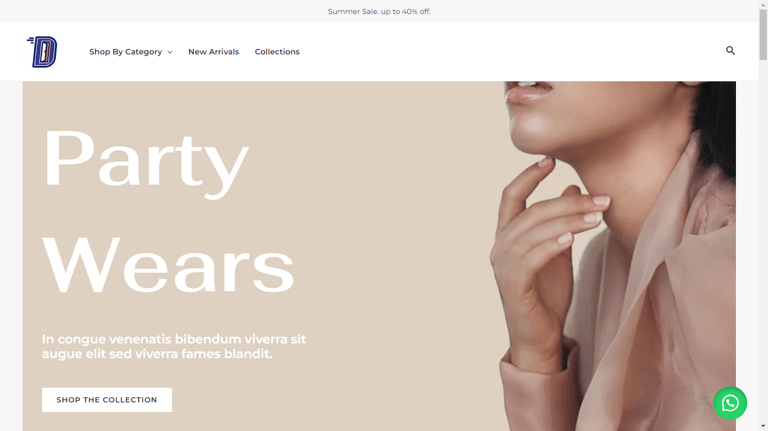Start a WhatsApp chat via green icon
Screen dimensions: 768x431
[x=730, y=403]
